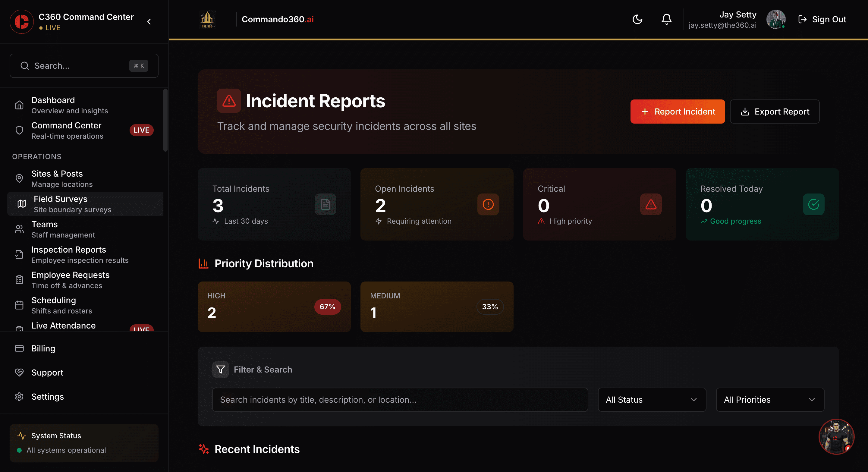Screen dimensions: 868x472
Task: Click the HIGH priority 67% indicator
Action: coord(327,307)
